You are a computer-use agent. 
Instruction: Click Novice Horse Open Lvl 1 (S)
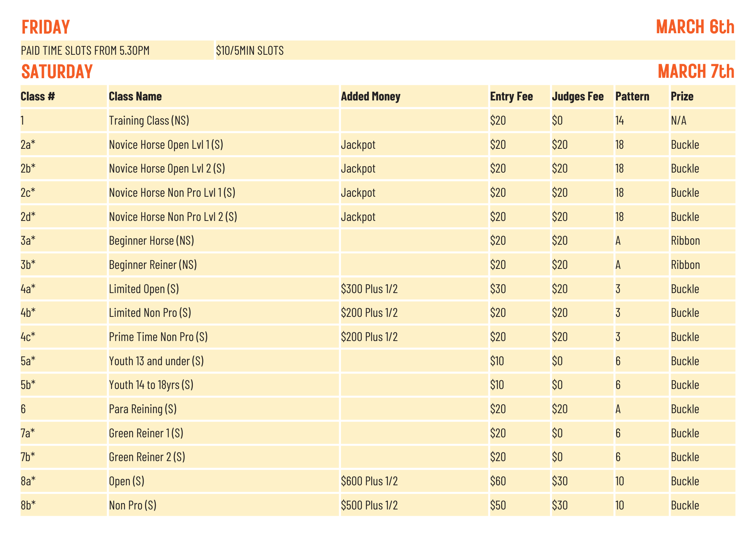coord(166,145)
